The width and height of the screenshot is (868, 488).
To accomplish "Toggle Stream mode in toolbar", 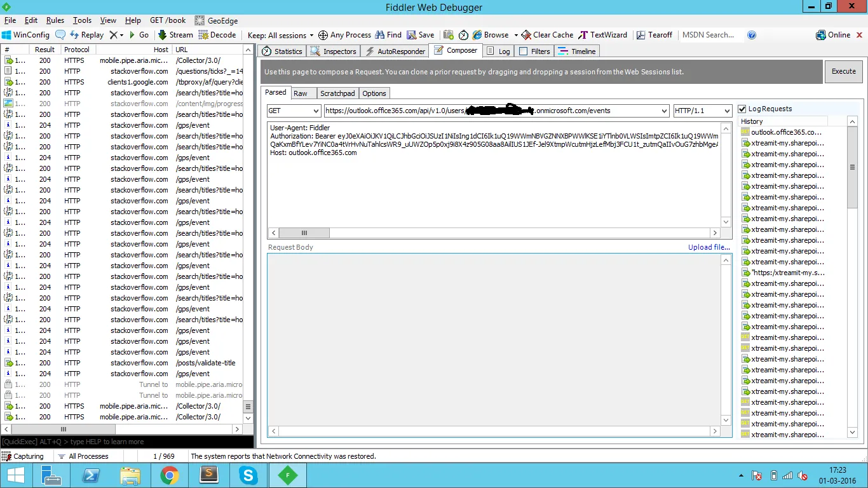I will pos(175,35).
